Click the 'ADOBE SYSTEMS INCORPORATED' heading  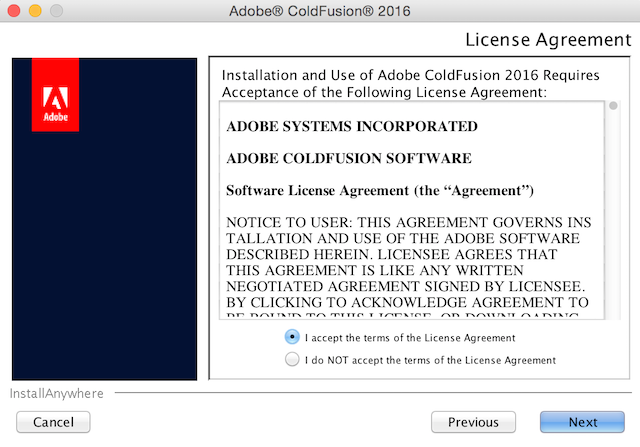pyautogui.click(x=352, y=126)
